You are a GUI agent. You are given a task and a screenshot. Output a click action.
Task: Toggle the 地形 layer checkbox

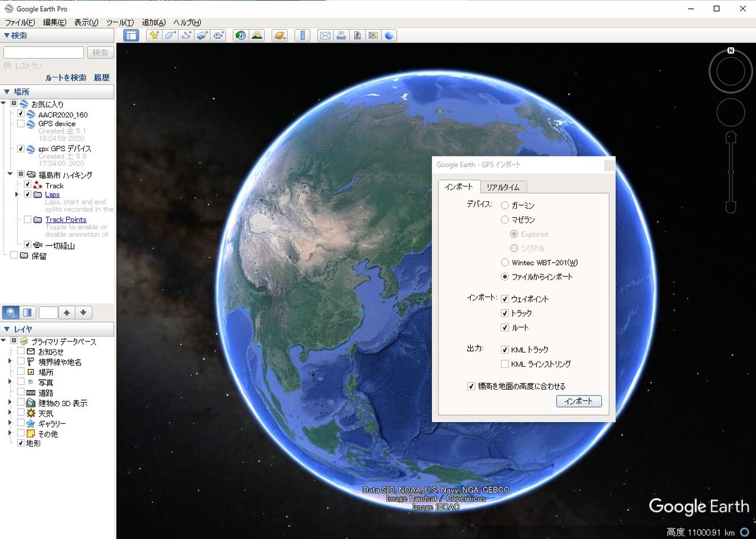21,443
